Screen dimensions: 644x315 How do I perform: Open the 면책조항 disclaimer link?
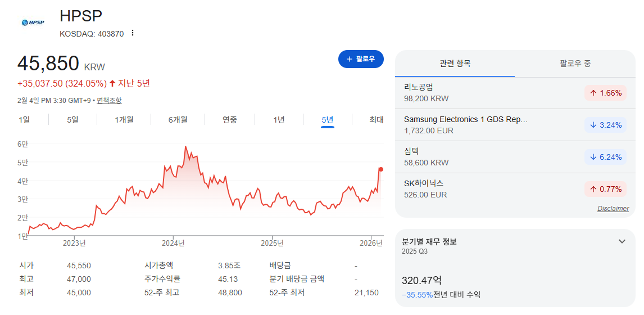[109, 100]
